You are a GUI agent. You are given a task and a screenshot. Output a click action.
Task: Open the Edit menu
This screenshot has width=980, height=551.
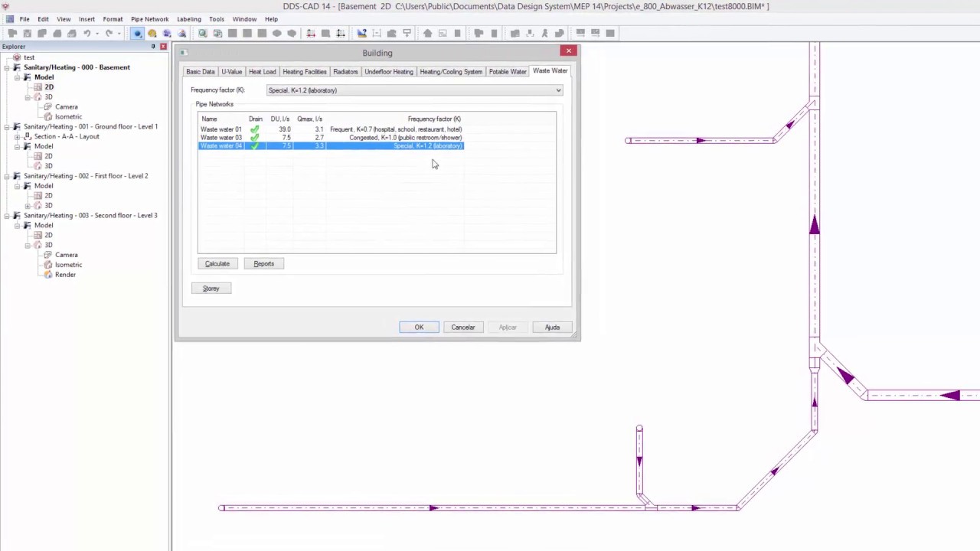(43, 19)
